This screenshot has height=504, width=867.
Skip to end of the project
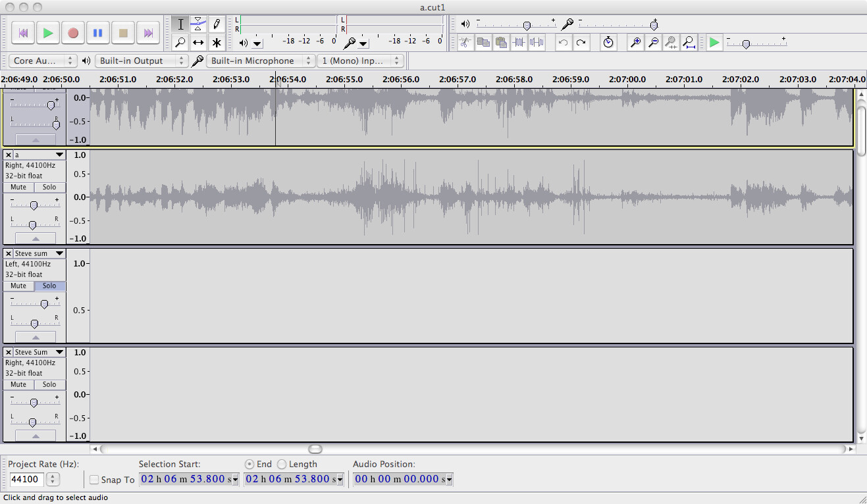coord(148,32)
